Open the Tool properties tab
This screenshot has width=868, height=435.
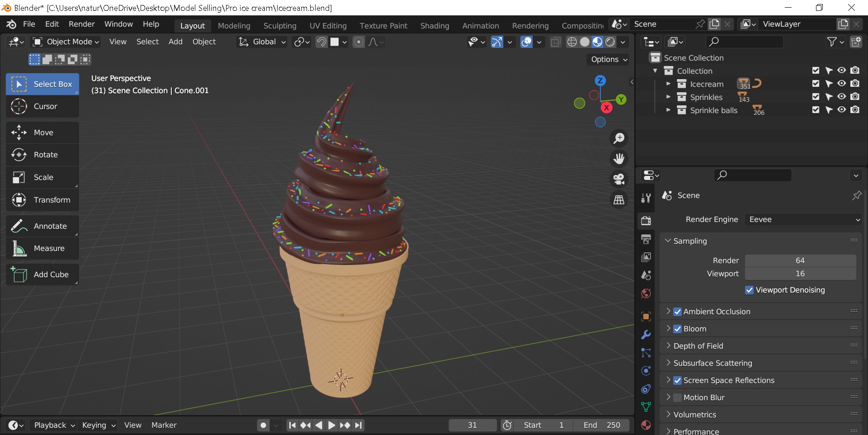coord(646,198)
